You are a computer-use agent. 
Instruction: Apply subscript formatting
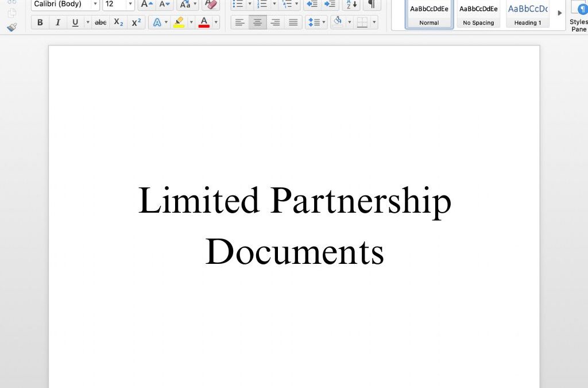point(118,22)
